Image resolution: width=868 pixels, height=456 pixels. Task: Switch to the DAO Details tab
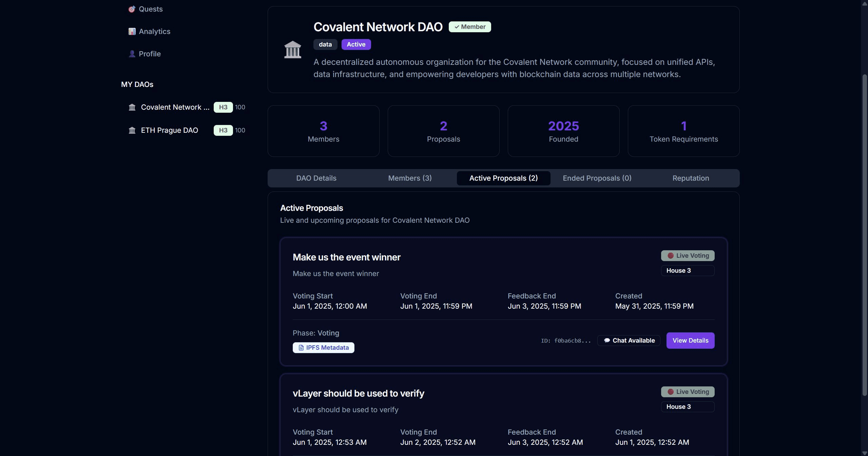316,178
